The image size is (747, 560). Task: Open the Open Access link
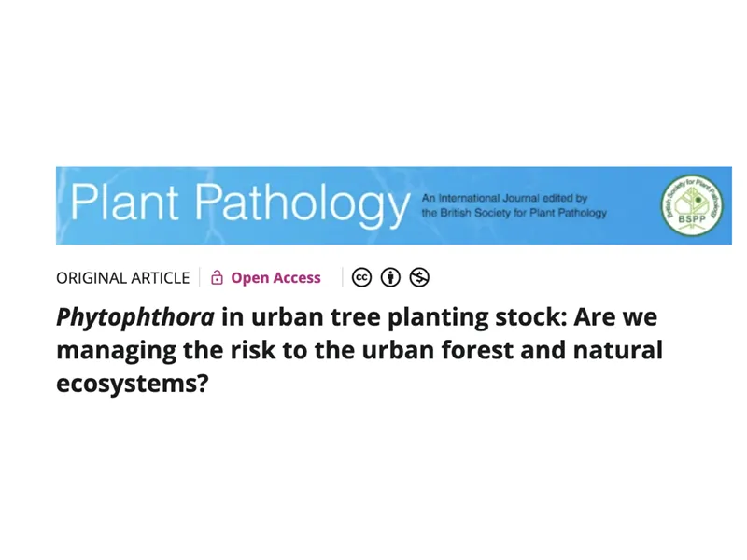[275, 277]
